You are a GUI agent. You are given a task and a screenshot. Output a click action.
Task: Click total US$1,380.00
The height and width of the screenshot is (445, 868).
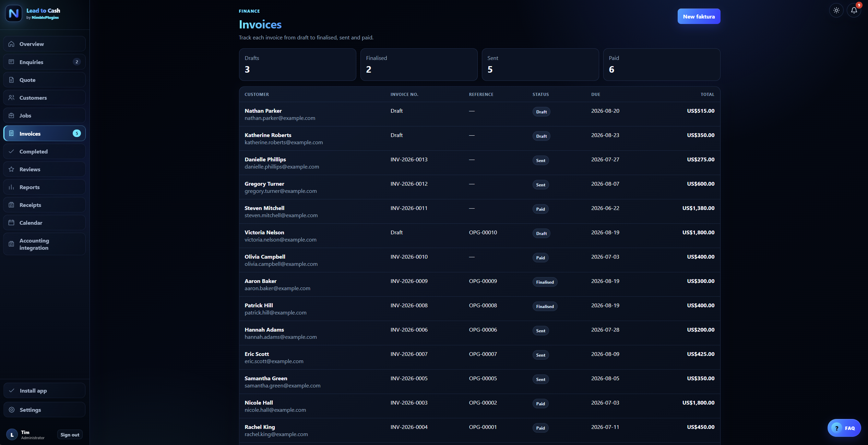pyautogui.click(x=698, y=208)
